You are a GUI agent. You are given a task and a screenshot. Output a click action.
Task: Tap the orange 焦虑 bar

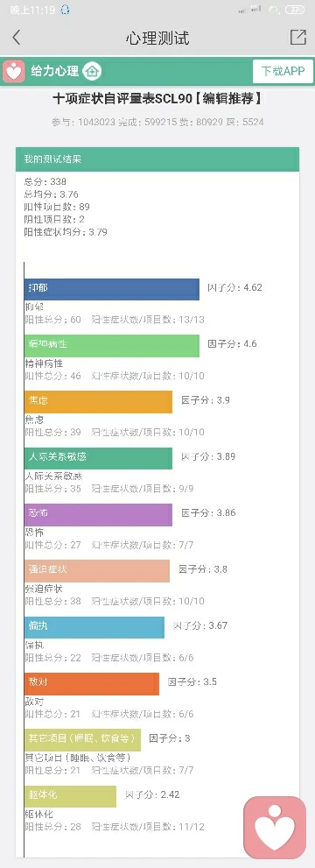tap(98, 402)
